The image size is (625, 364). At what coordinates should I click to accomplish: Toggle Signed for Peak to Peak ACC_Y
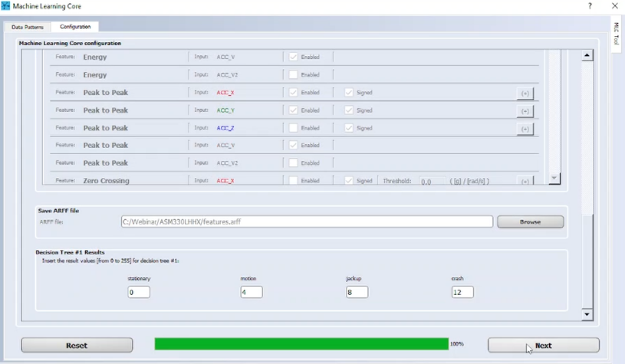point(349,110)
